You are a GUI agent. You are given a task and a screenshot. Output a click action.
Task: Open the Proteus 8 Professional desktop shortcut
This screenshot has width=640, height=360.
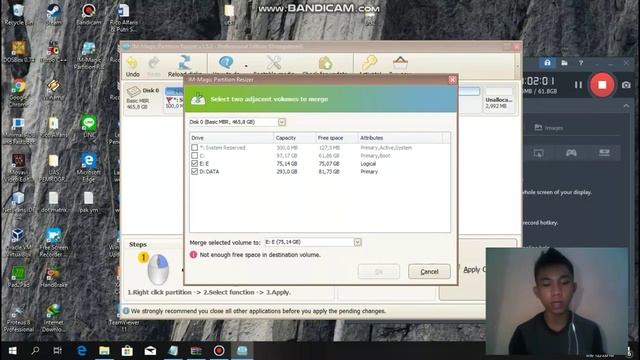(18, 318)
